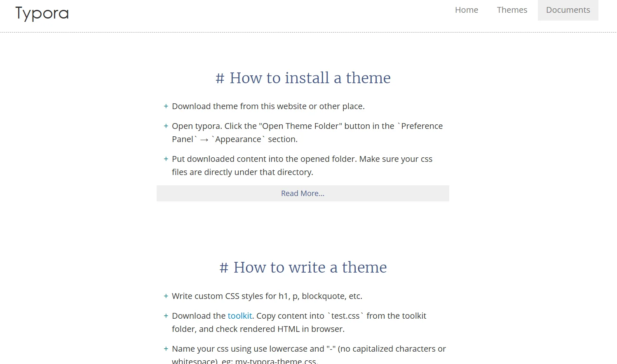Follow the toolkit hyperlink
The image size is (617, 364).
(239, 316)
